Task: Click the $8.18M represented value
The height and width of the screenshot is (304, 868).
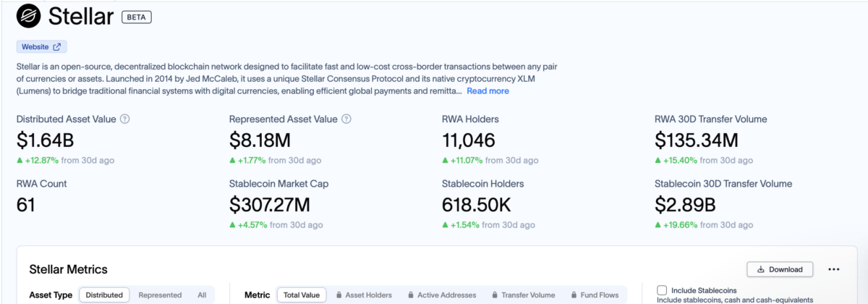Action: 260,140
